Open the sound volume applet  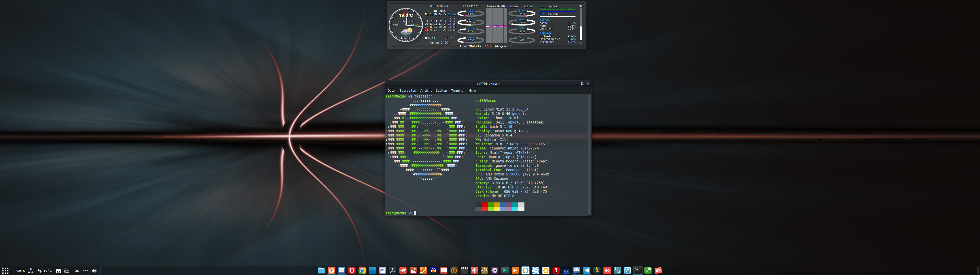94,271
